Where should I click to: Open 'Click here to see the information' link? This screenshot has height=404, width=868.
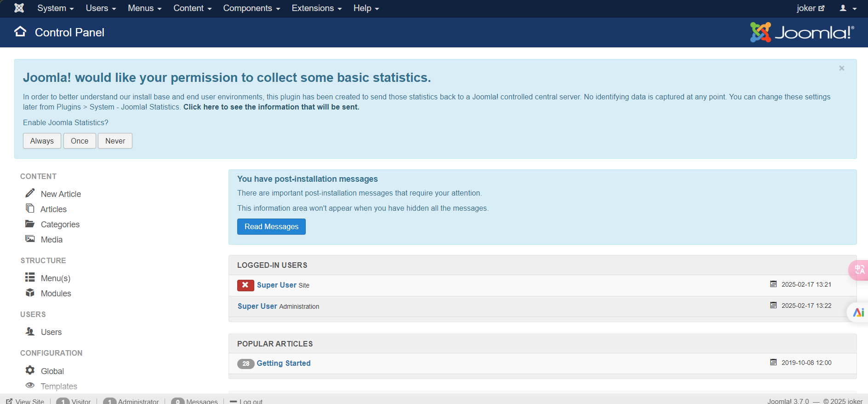[x=271, y=107]
